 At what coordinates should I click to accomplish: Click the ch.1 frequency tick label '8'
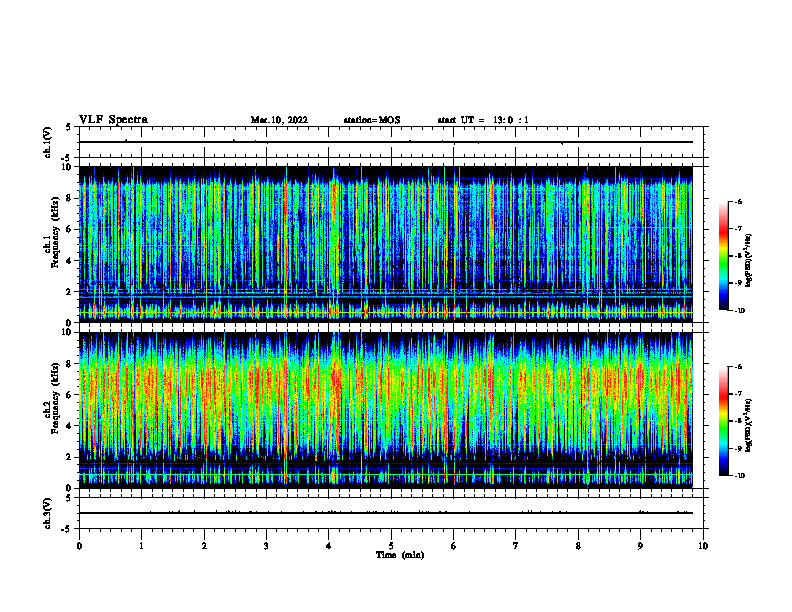70,198
